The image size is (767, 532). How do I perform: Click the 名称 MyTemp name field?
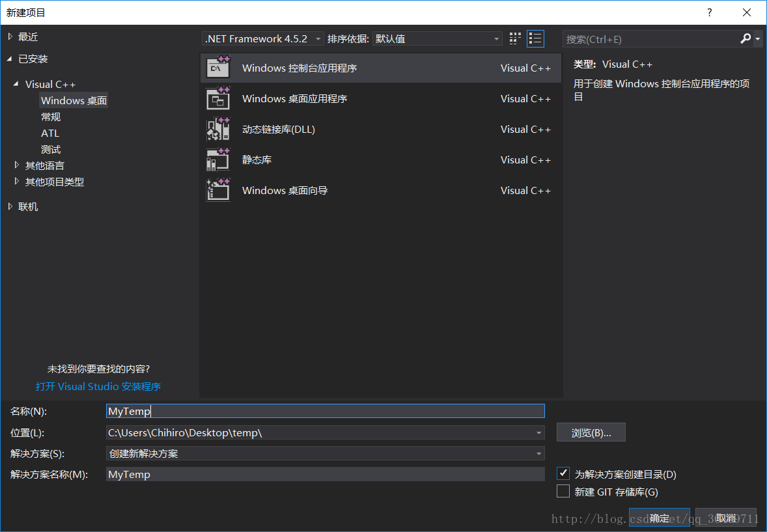326,411
